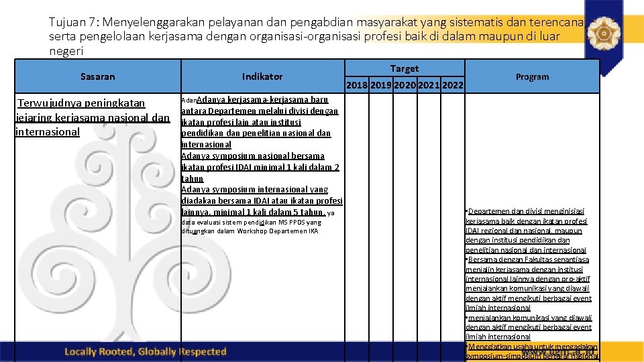Click the 'Target' header cell

pos(405,68)
